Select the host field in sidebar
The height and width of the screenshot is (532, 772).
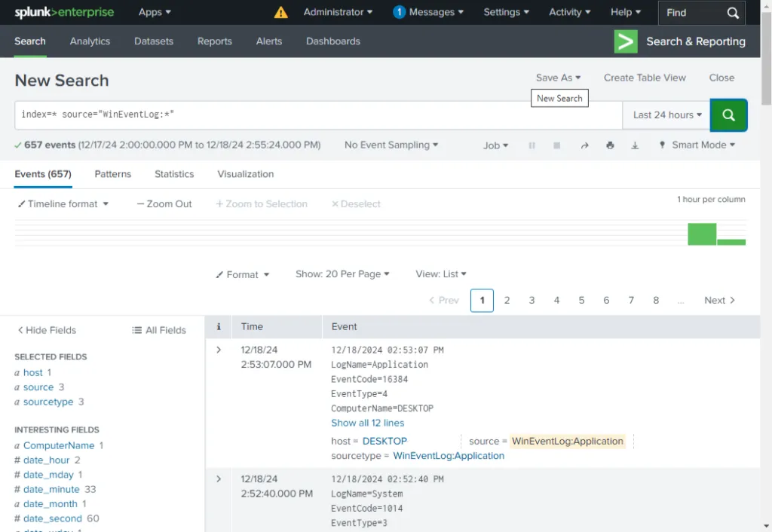33,373
